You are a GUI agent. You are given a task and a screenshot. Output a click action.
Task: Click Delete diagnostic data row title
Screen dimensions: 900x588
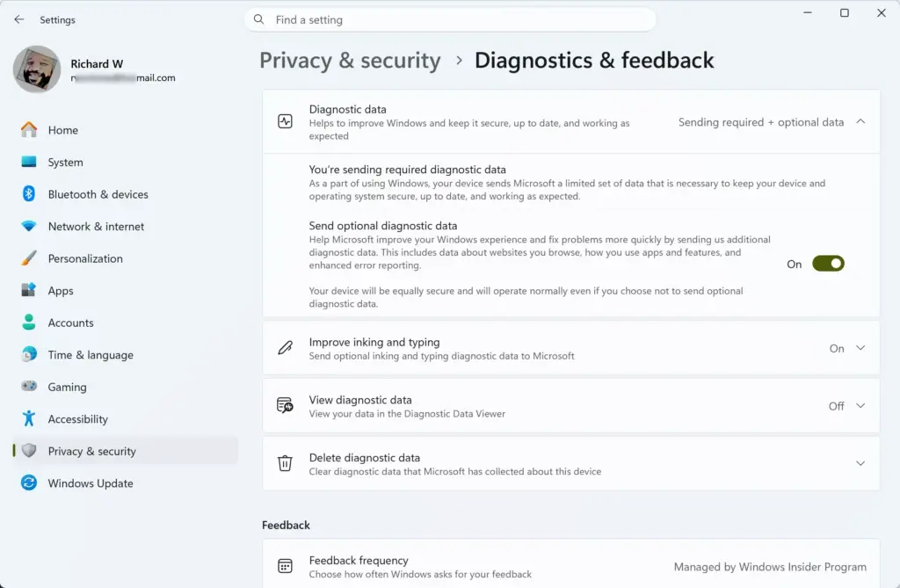[x=365, y=458]
